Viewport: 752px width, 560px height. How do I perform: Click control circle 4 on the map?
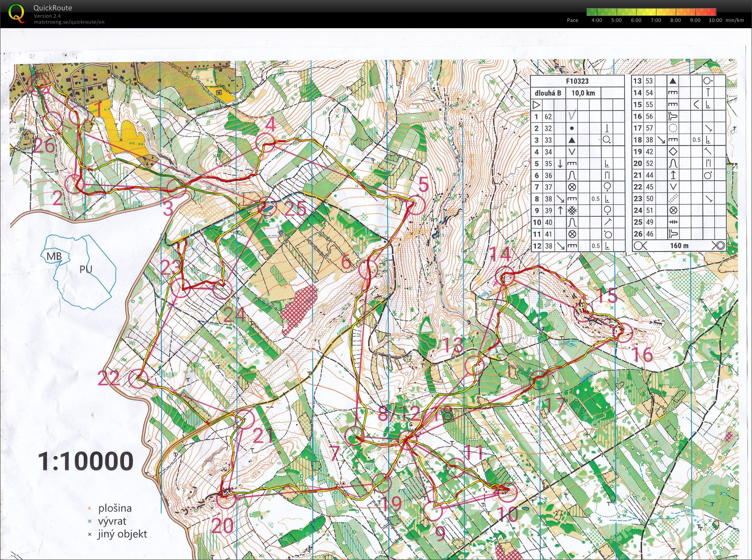(265, 141)
